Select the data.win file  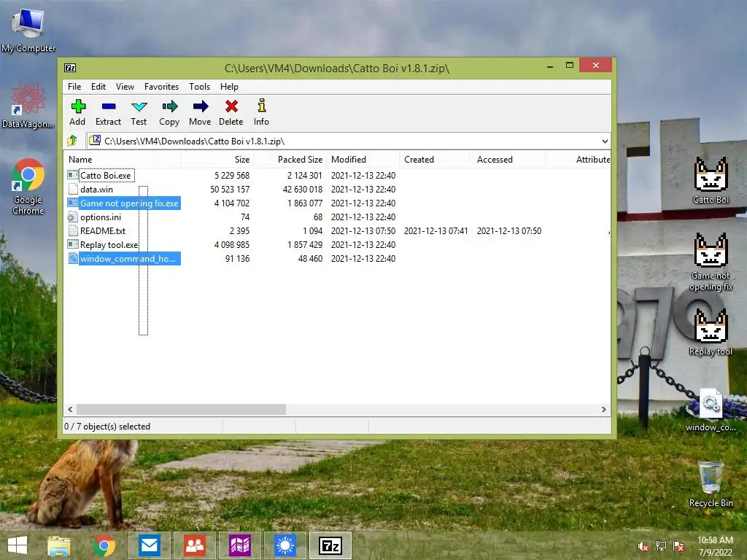97,189
